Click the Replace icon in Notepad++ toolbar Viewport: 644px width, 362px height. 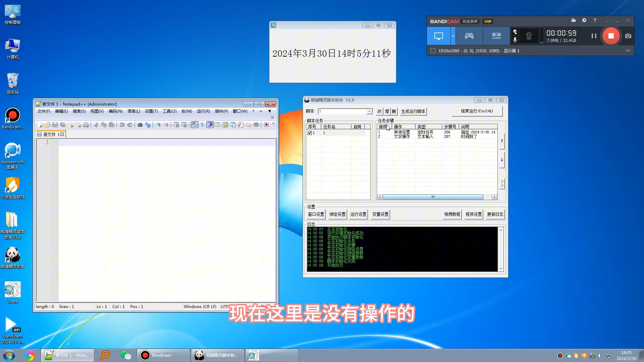pos(148,125)
